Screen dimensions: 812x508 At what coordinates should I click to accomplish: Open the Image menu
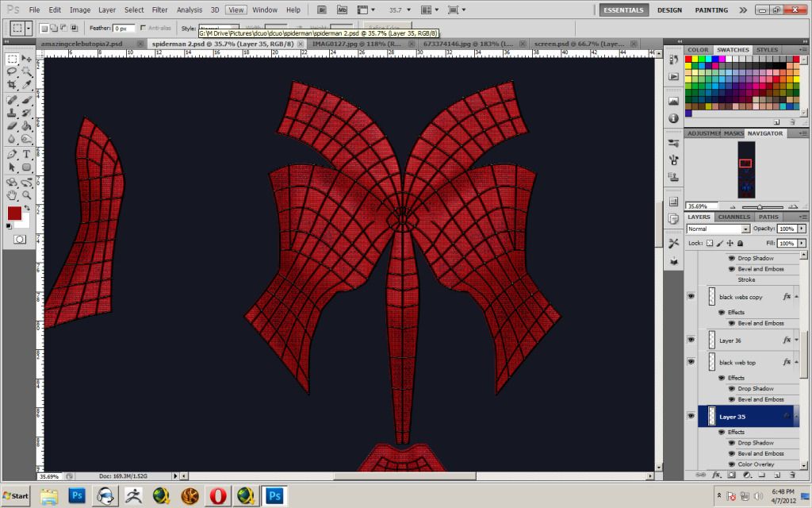tap(80, 10)
